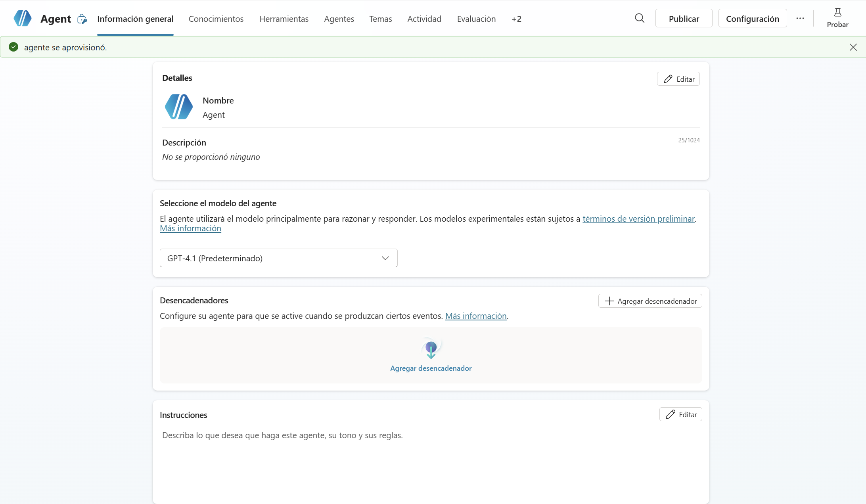Dismiss the provisioning notification banner
The height and width of the screenshot is (504, 866).
(853, 47)
